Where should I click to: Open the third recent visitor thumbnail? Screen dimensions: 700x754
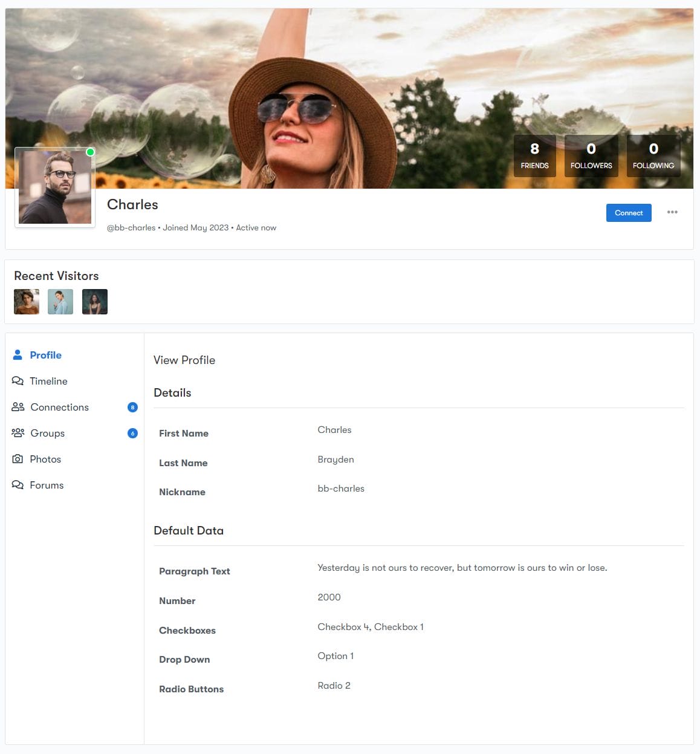pos(95,302)
